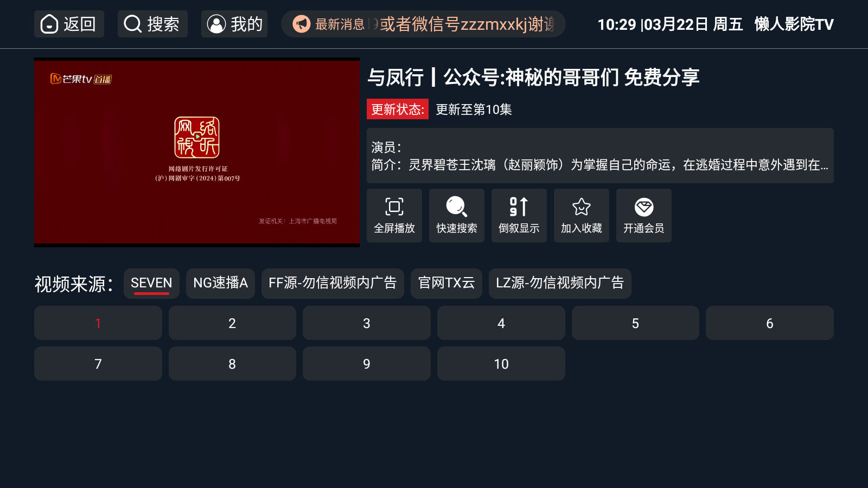Select the SEVEN video source tab
This screenshot has height=488, width=868.
151,283
